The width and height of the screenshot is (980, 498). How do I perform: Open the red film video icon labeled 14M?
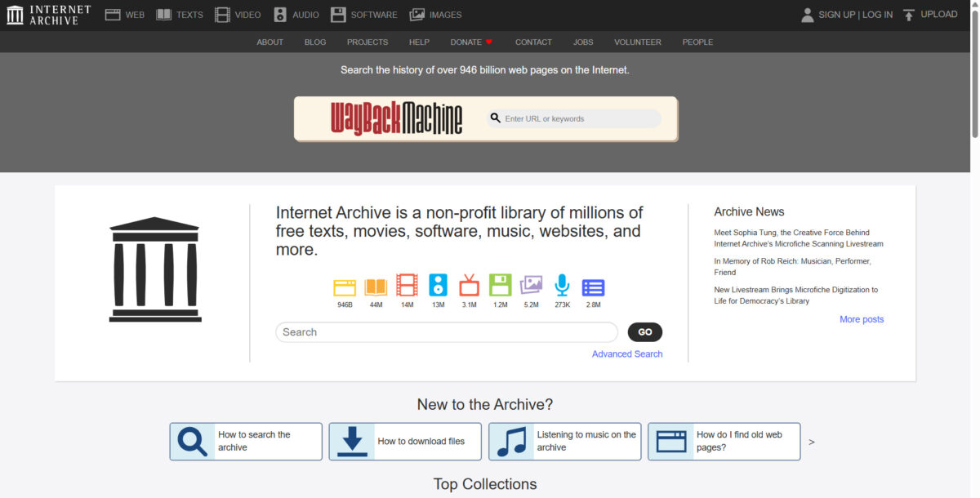(x=407, y=285)
